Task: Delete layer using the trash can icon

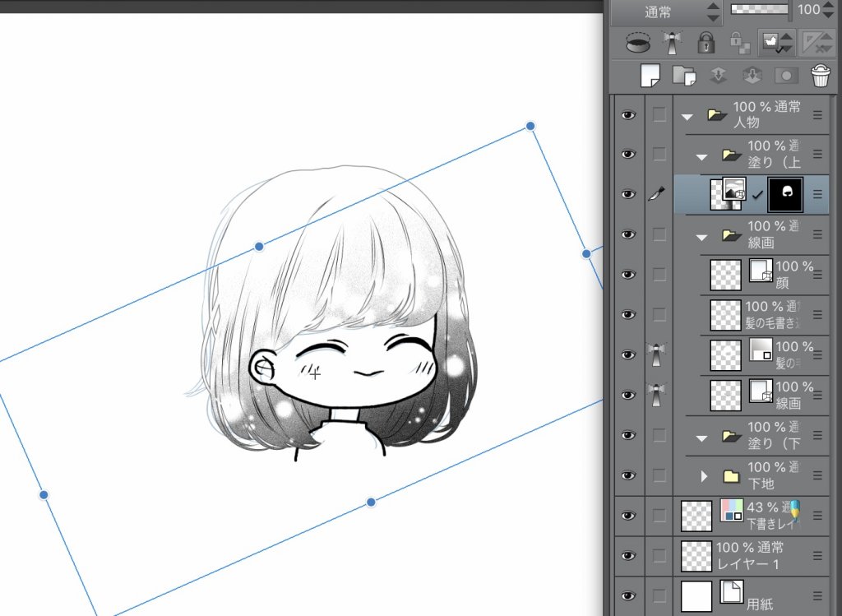Action: click(x=820, y=76)
